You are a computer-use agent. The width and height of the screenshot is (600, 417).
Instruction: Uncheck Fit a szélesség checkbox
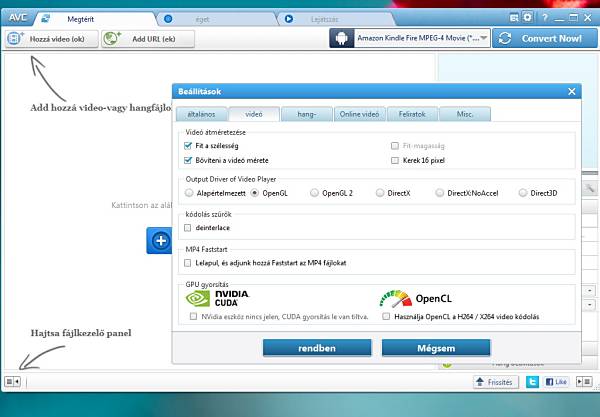(x=188, y=145)
